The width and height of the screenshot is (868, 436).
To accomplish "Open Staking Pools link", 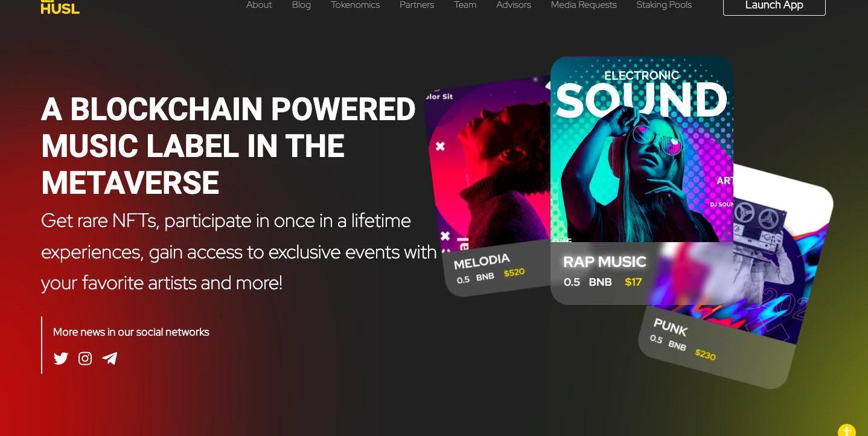I will [664, 5].
